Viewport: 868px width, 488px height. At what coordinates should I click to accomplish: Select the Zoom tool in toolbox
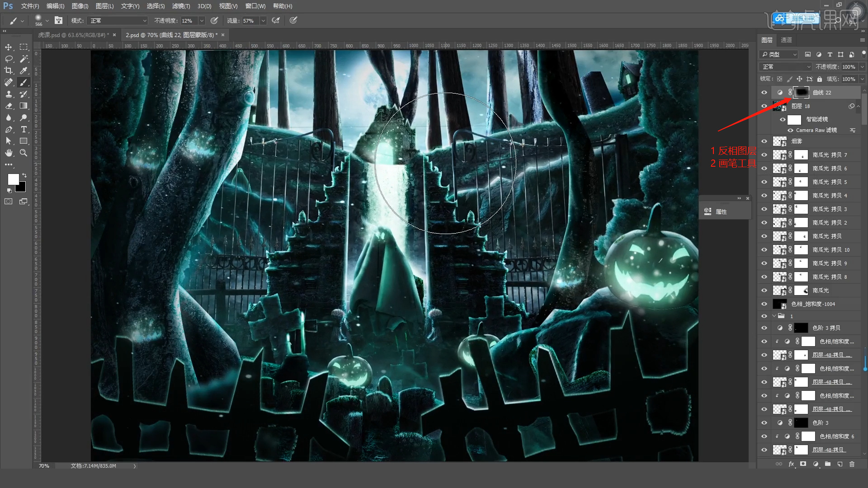24,153
